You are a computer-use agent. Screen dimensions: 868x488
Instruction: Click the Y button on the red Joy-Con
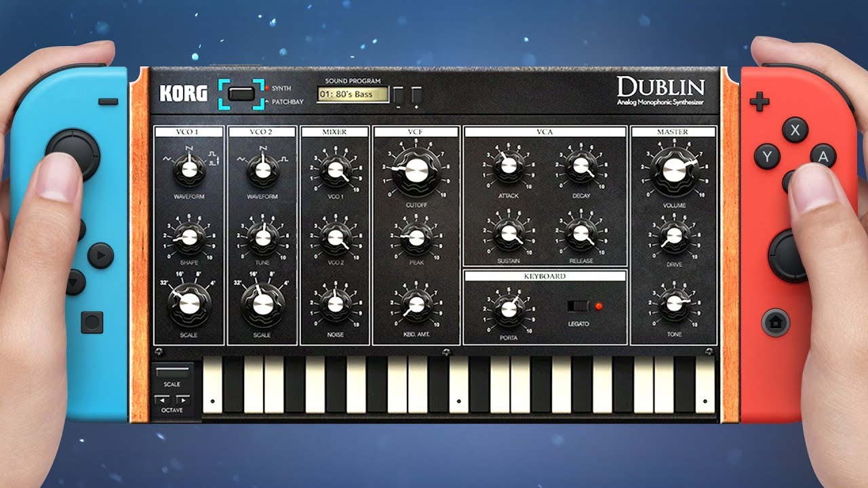coord(768,157)
